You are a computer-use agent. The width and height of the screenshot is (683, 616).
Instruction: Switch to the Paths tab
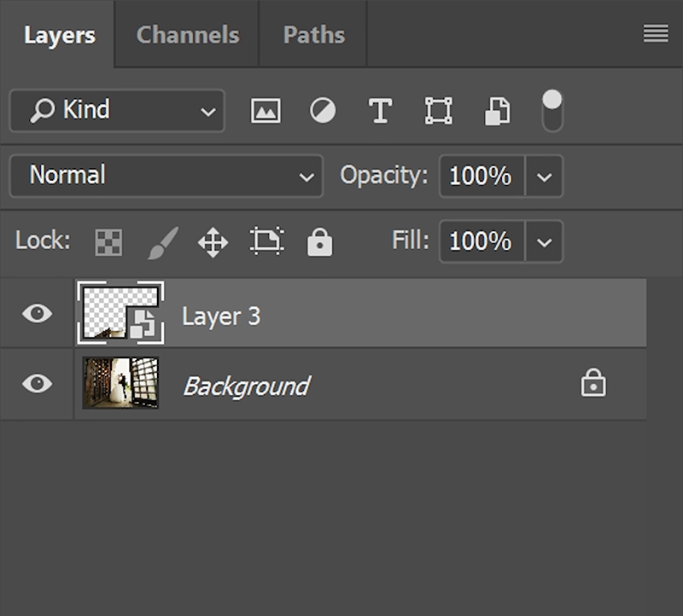pos(312,34)
